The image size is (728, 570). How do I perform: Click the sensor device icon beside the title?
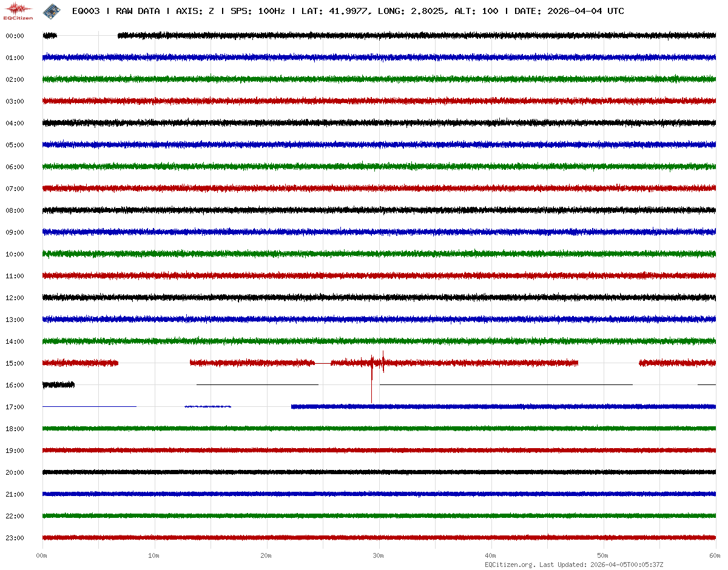pyautogui.click(x=51, y=11)
